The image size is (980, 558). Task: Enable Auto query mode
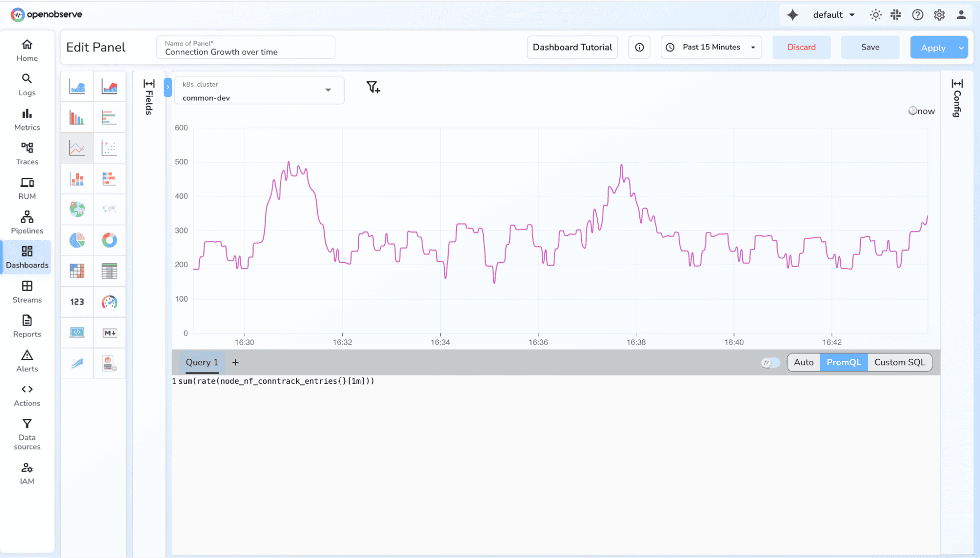(x=804, y=362)
